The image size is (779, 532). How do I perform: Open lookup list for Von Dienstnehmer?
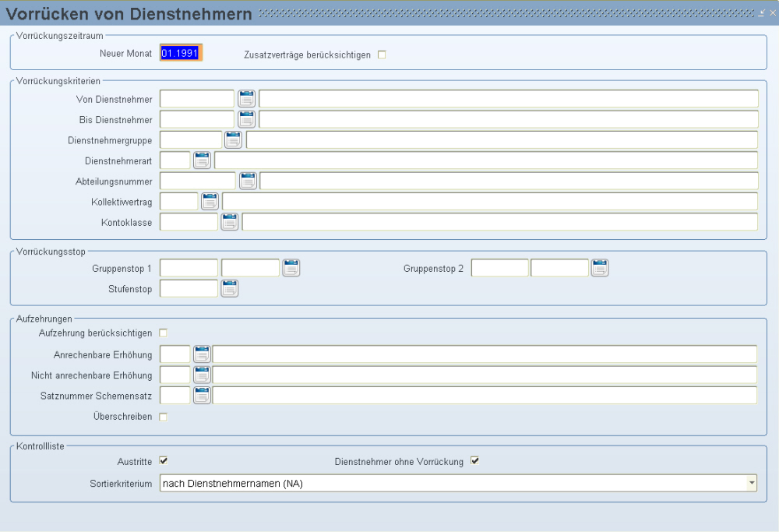246,98
